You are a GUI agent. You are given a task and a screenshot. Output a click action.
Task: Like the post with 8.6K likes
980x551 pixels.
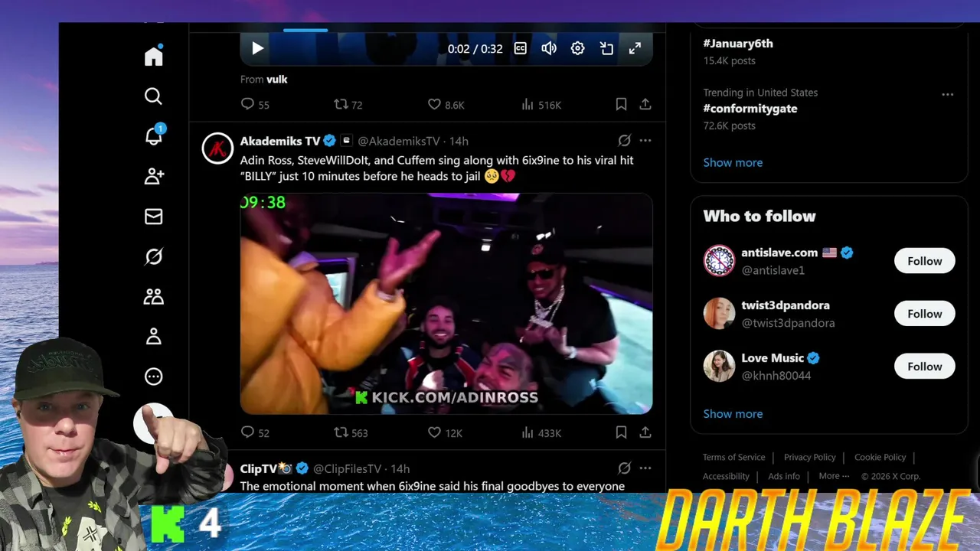coord(446,104)
